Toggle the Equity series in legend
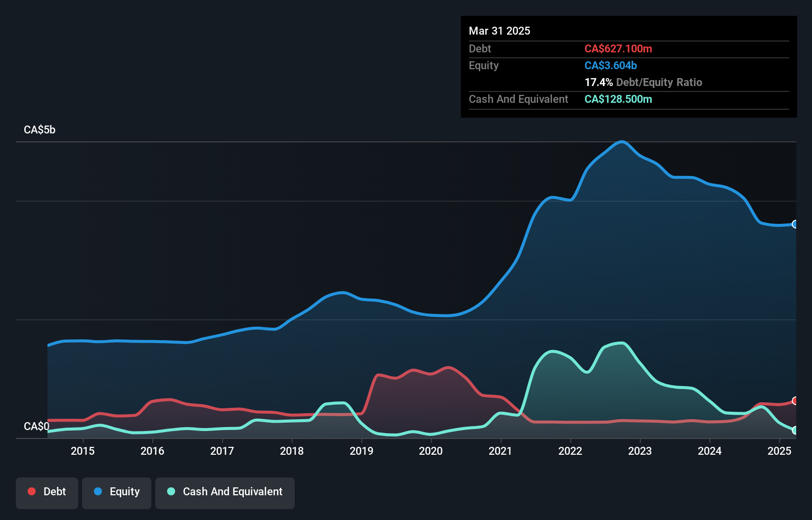The height and width of the screenshot is (520, 812). (x=117, y=492)
